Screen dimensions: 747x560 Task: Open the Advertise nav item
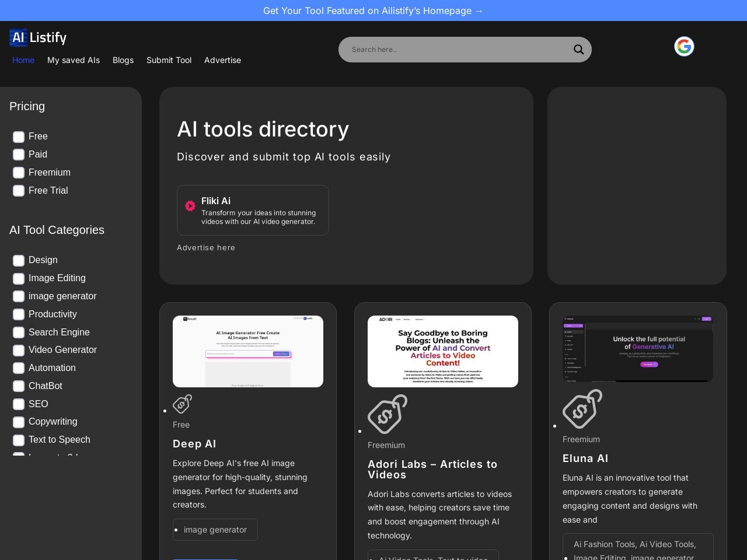coord(222,60)
